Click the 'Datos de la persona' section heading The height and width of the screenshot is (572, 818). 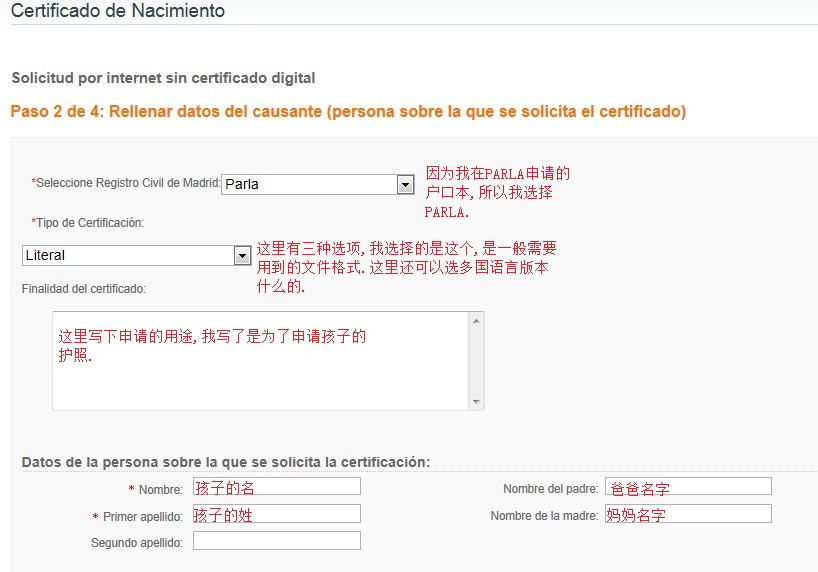pyautogui.click(x=226, y=462)
